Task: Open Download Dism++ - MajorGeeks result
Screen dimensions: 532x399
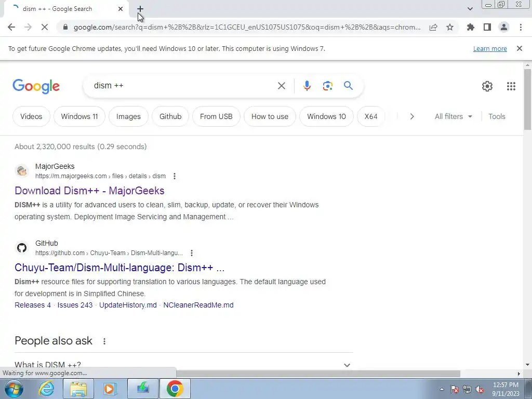Action: coord(89,191)
